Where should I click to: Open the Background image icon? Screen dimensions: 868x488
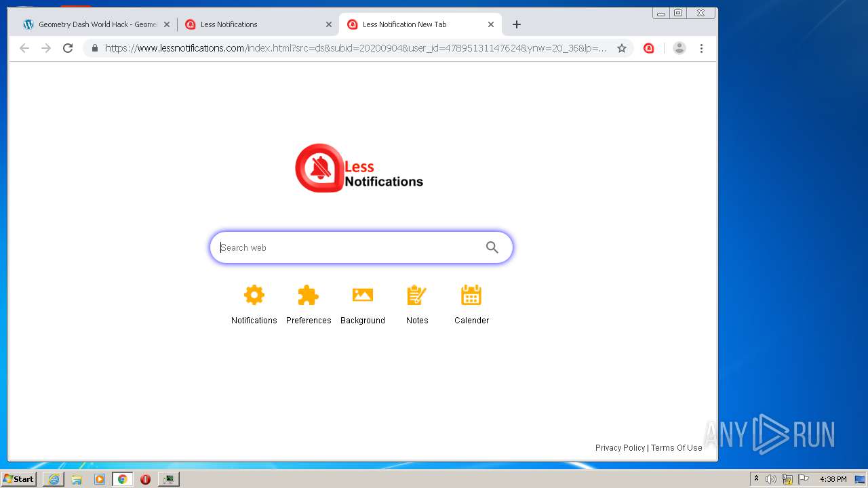(x=362, y=295)
